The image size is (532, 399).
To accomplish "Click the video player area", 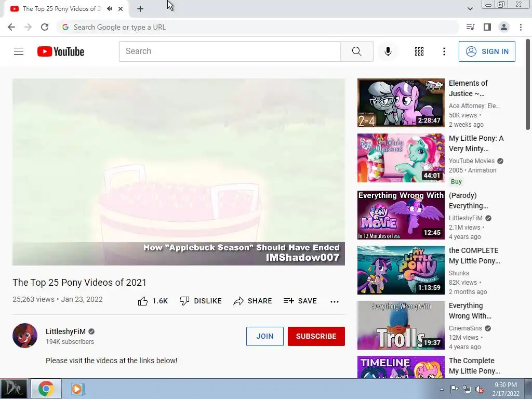I will (x=179, y=171).
